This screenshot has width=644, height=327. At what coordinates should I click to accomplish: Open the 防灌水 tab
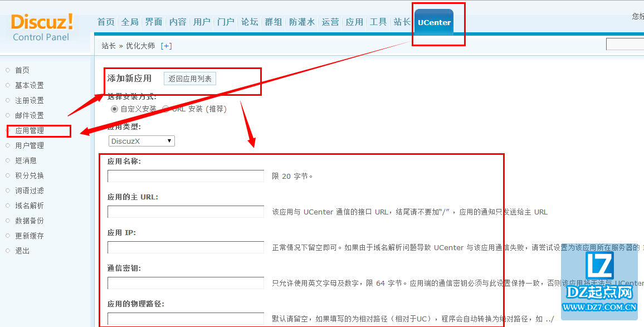(302, 22)
